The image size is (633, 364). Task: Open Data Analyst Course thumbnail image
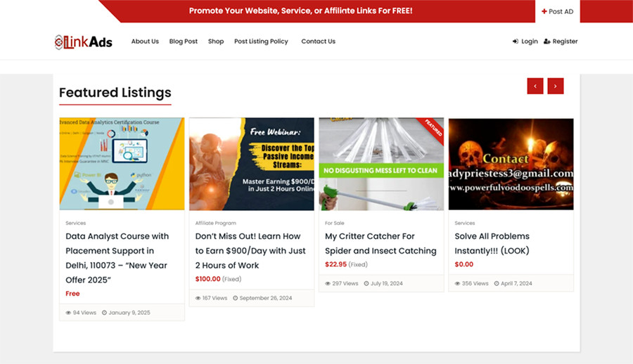pos(122,164)
